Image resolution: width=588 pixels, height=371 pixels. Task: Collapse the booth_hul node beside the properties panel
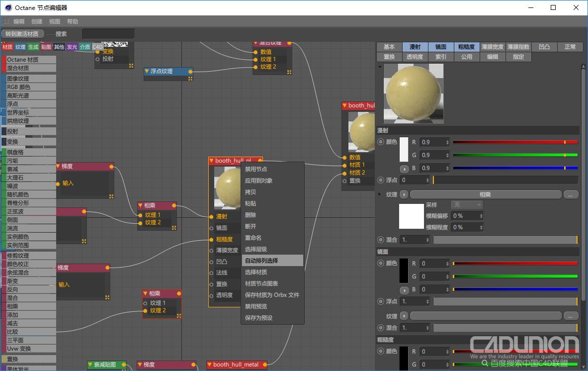coord(344,105)
